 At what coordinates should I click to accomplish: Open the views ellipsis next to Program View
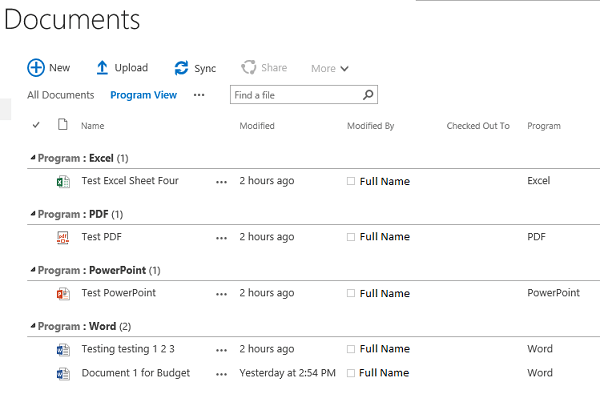(x=199, y=95)
